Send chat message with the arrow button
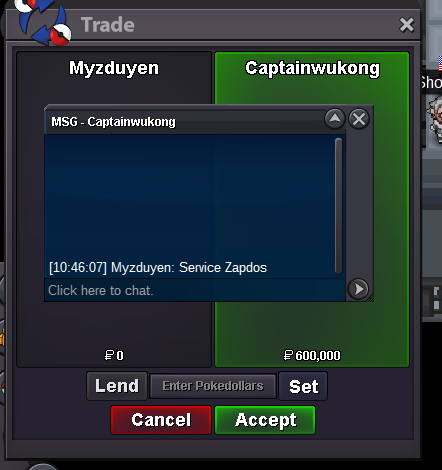Screen dimensions: 442x470 pos(358,289)
